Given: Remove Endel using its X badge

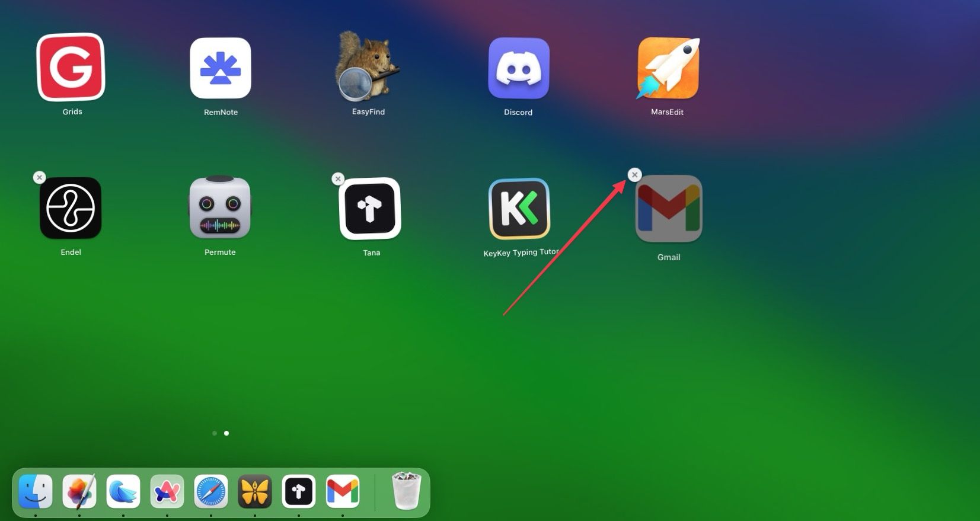Looking at the screenshot, I should [39, 177].
